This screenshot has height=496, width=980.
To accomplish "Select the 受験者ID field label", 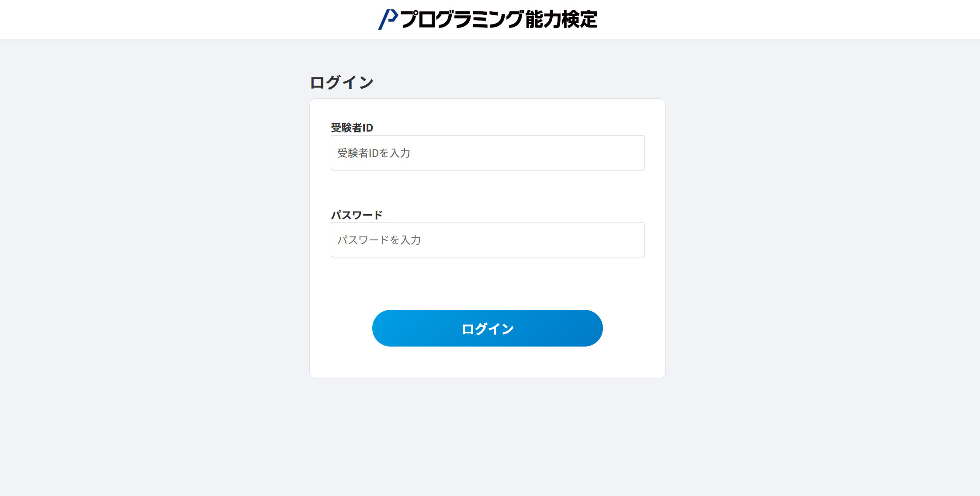I will (x=353, y=128).
